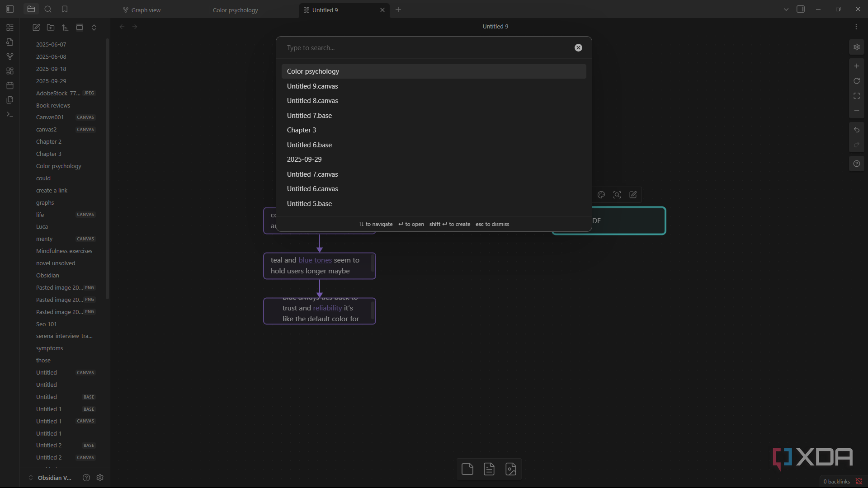Screen dimensions: 868x488
Task: Create a new folder icon
Action: click(51, 28)
